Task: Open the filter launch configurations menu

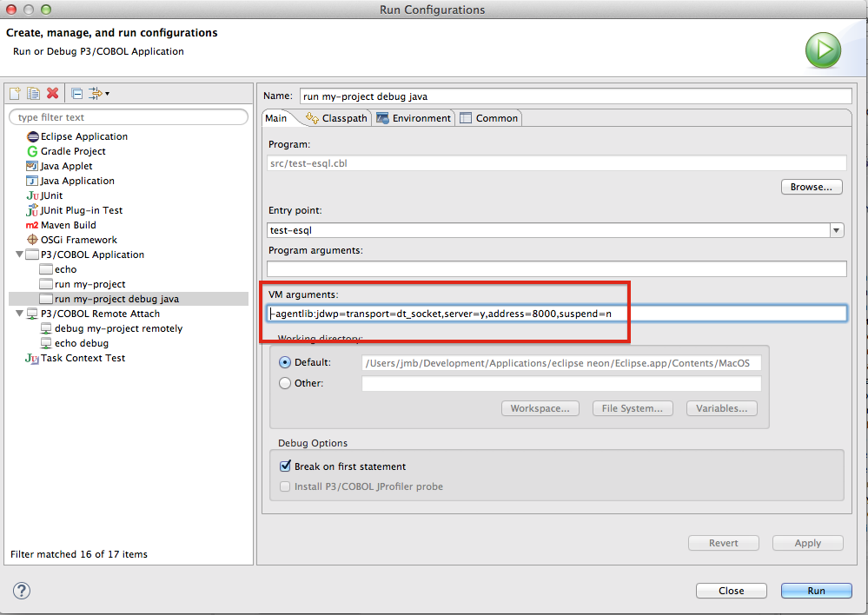Action: point(99,94)
